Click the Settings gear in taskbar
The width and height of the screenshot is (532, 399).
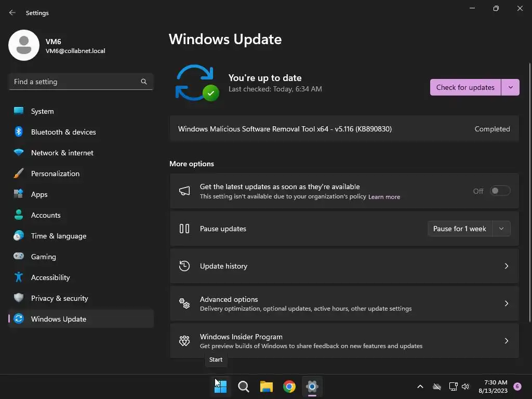(312, 387)
